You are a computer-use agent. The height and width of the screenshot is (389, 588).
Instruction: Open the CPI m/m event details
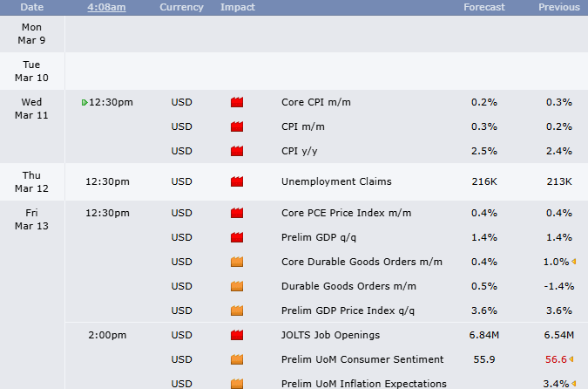click(303, 126)
